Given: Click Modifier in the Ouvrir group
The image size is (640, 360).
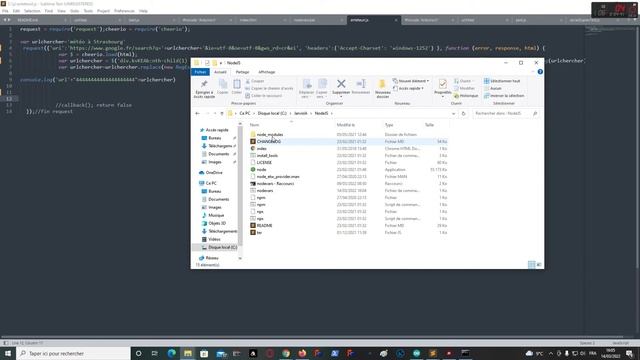Looking at the screenshot, I should pyautogui.click(x=464, y=88).
